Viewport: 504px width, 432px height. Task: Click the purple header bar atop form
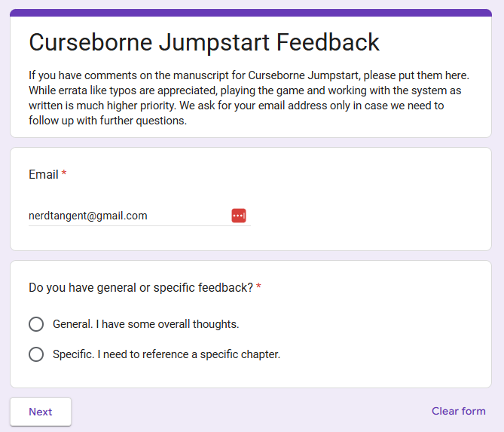coord(251,13)
